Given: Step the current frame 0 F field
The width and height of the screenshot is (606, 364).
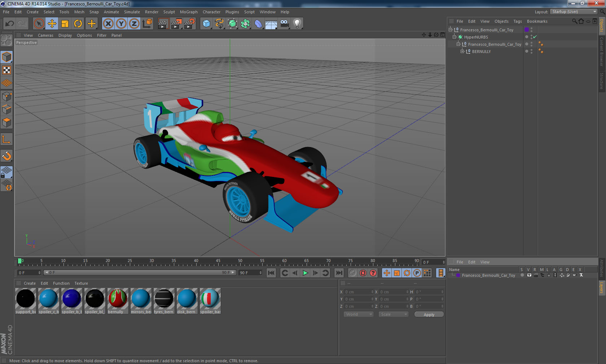Looking at the screenshot, I should click(x=29, y=273).
